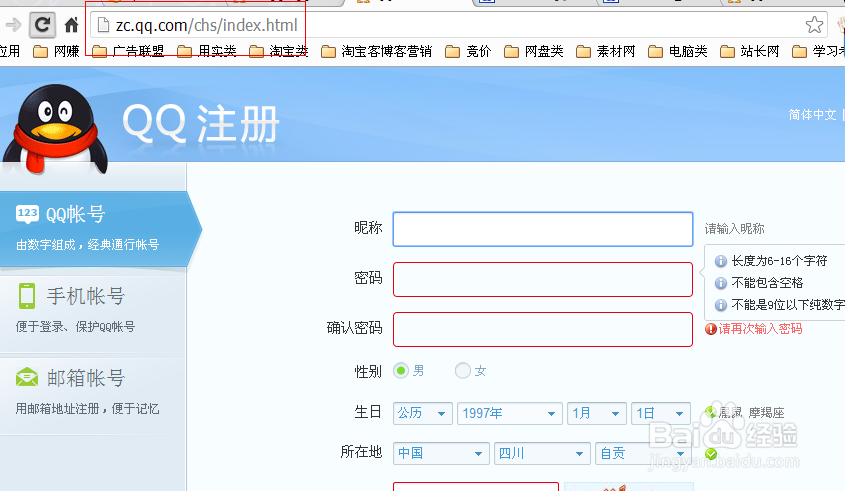Focus the 密码 password input field
845x491 pixels.
pyautogui.click(x=543, y=279)
